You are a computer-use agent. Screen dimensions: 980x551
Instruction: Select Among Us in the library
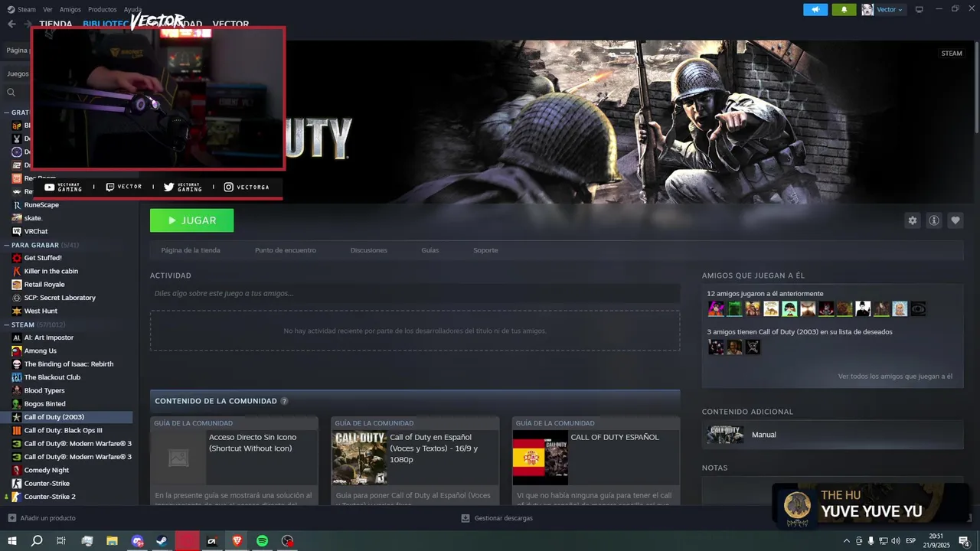(x=41, y=350)
